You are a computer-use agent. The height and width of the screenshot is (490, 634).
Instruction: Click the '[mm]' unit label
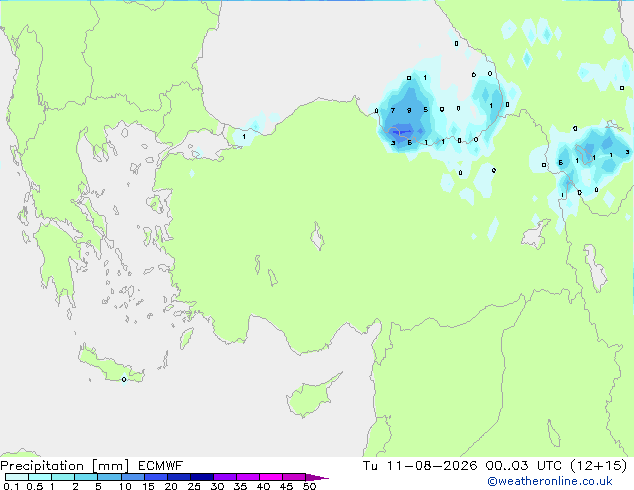point(111,466)
